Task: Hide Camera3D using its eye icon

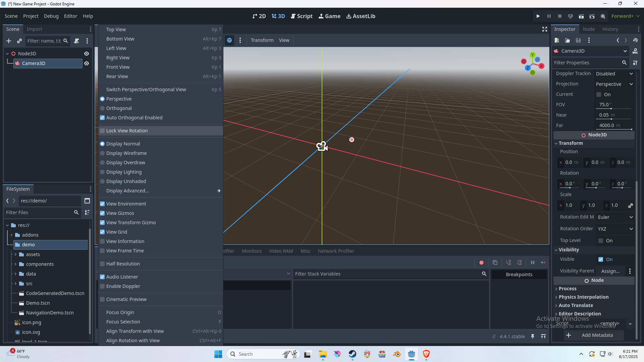Action: click(x=87, y=63)
